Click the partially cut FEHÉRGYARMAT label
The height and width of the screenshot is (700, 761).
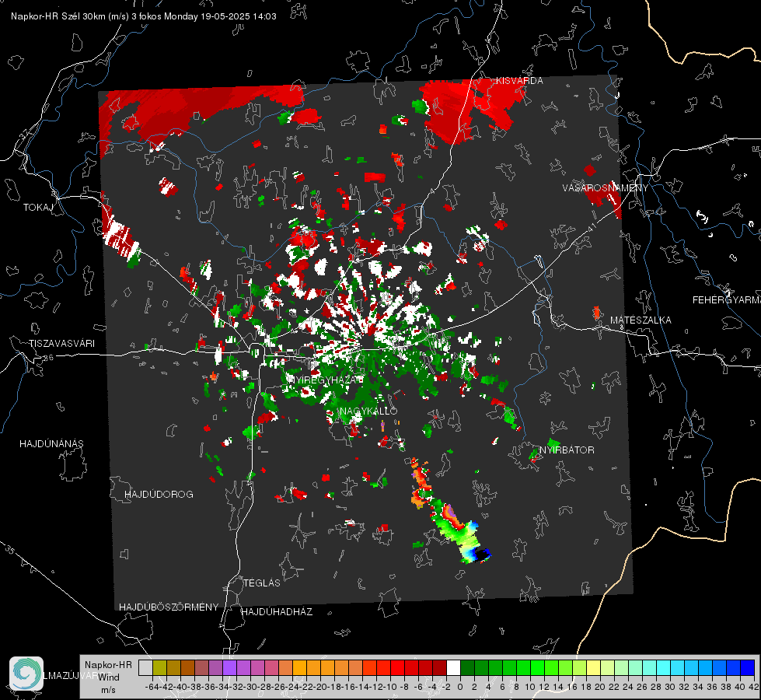(x=727, y=300)
